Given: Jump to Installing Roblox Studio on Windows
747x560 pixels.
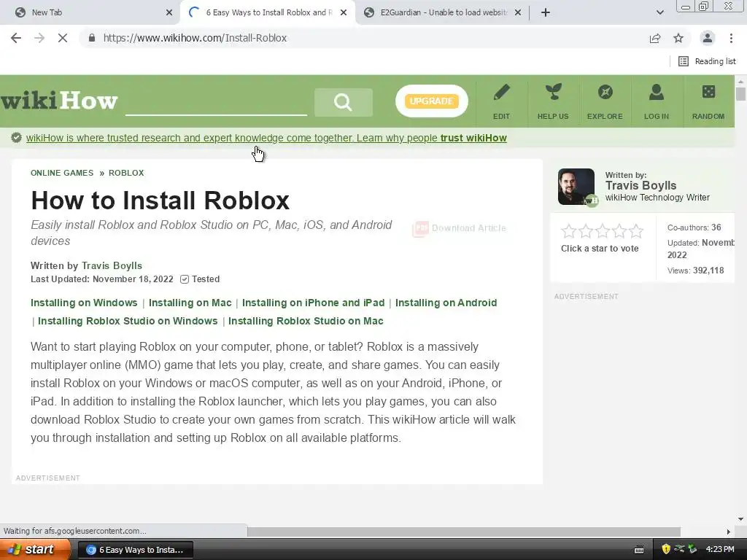Looking at the screenshot, I should (x=128, y=321).
